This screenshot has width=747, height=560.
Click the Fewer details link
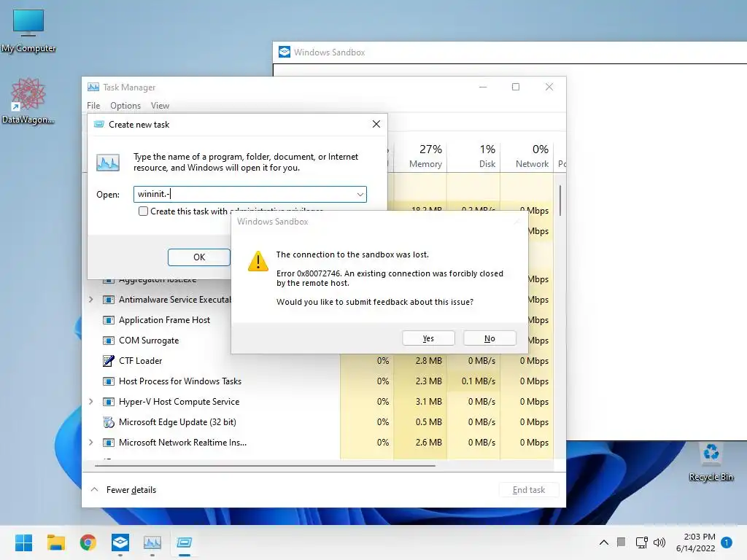pos(131,490)
